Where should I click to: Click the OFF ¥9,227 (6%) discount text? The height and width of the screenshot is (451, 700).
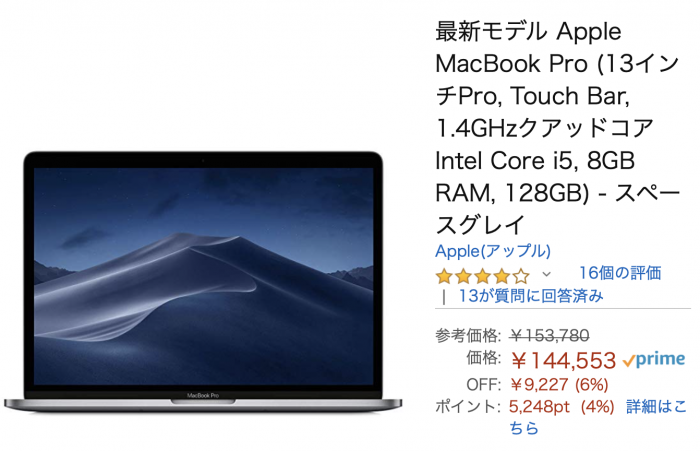coord(538,384)
